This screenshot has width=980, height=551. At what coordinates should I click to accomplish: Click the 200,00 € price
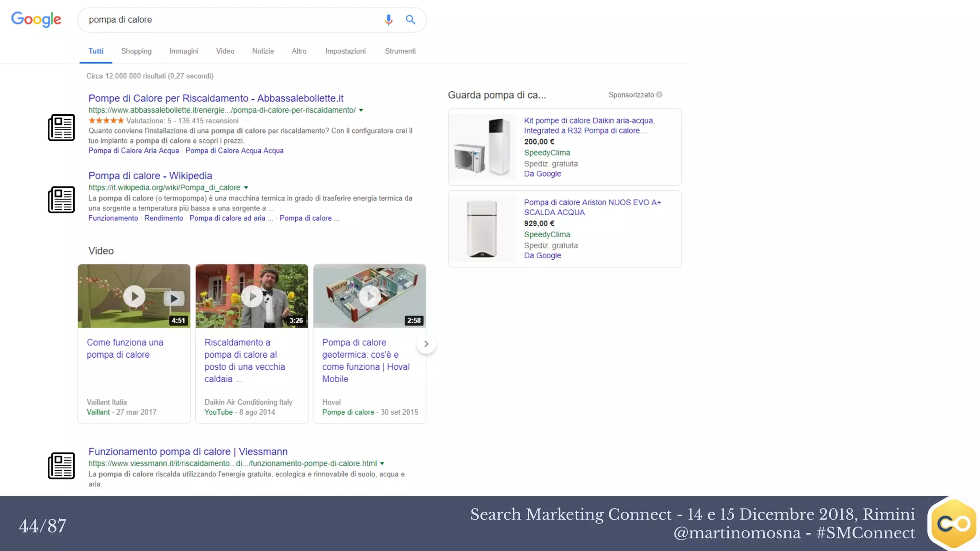coord(539,142)
